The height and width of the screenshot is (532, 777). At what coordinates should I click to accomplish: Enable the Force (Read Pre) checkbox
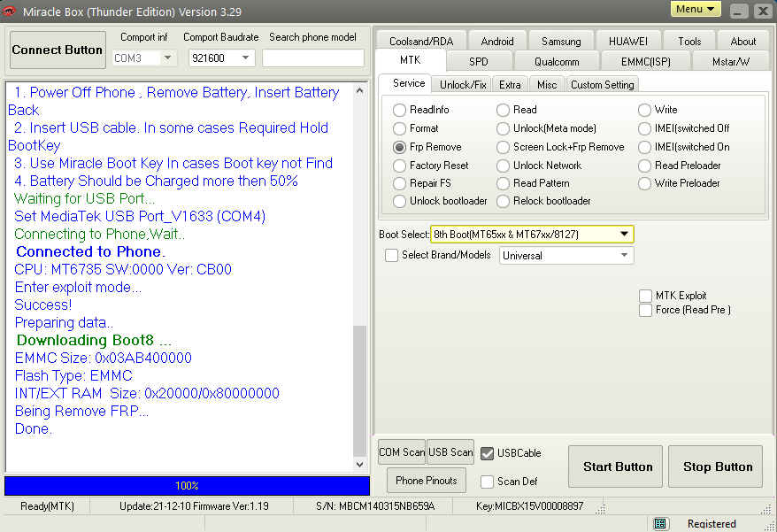coord(645,311)
